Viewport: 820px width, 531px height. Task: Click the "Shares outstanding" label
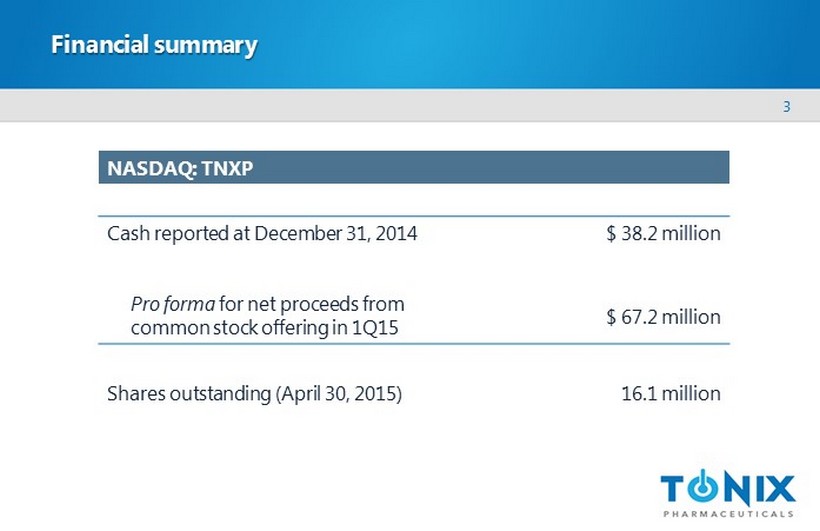[188, 393]
